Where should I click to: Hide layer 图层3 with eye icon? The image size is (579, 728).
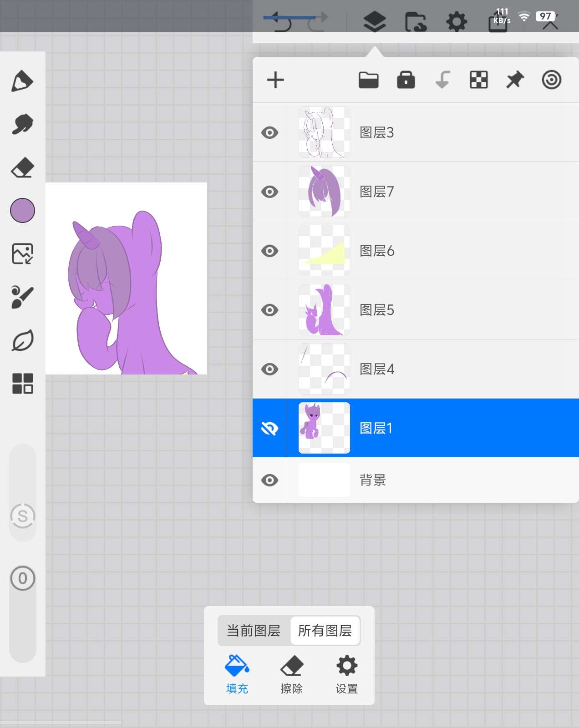coord(270,132)
